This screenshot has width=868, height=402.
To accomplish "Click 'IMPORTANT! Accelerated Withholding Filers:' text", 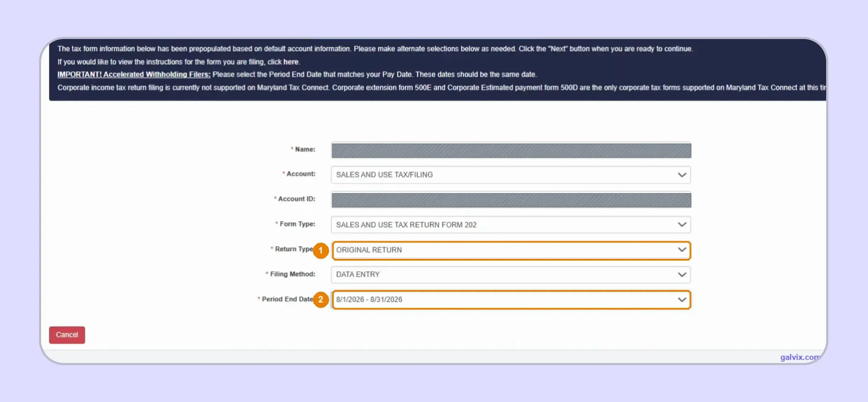I will click(134, 74).
